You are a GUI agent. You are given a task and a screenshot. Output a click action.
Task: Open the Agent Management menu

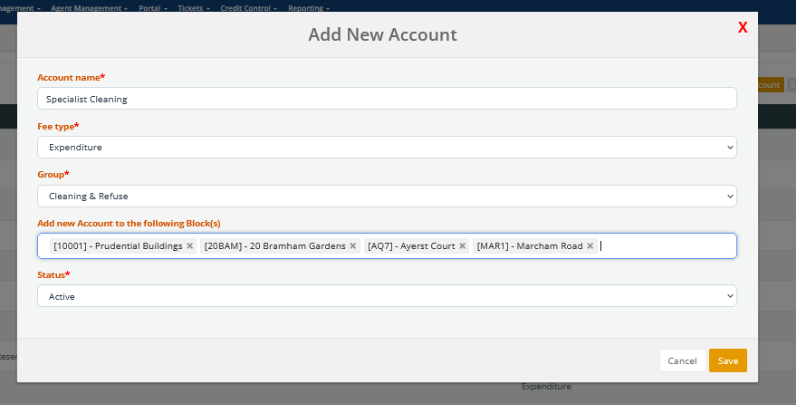click(89, 8)
